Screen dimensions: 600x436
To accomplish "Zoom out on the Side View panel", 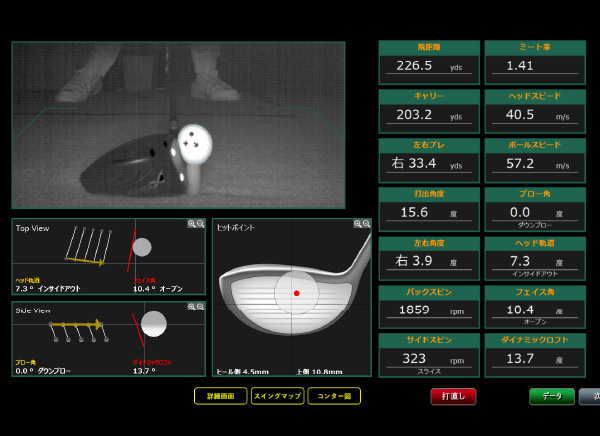I will click(x=200, y=307).
